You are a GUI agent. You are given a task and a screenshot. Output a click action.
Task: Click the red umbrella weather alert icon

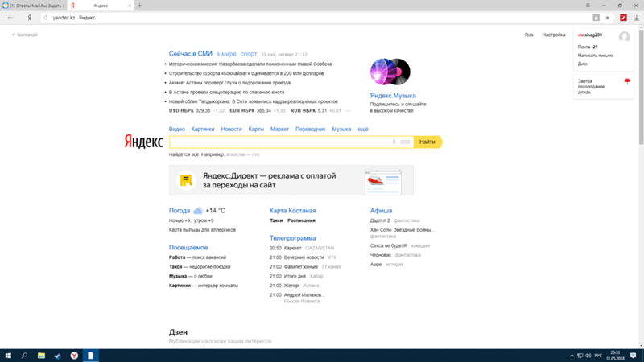(627, 81)
